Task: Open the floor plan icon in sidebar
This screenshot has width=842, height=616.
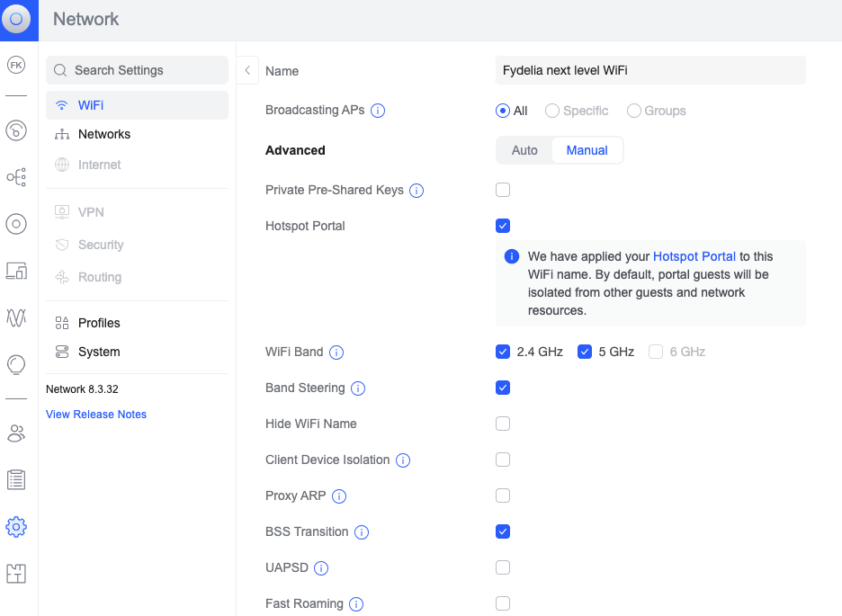Action: (x=16, y=574)
